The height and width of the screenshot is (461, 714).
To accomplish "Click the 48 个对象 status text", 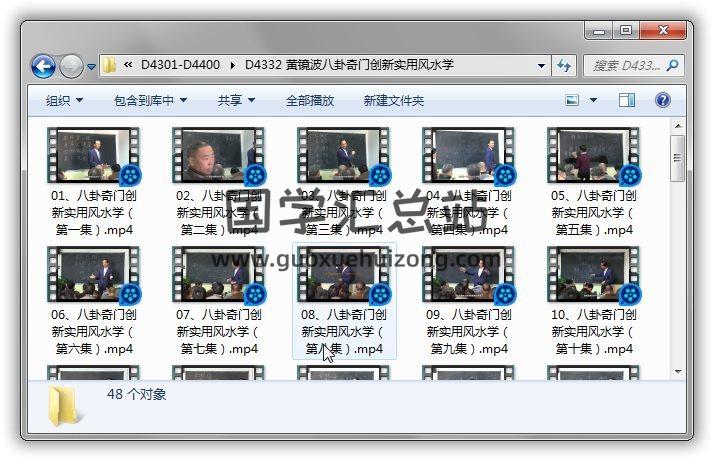I will tap(136, 394).
